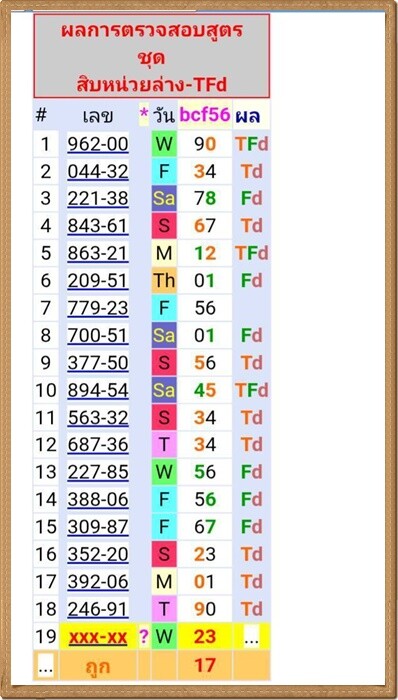Select the 863-21 number link
The width and height of the screenshot is (398, 700).
98,254
